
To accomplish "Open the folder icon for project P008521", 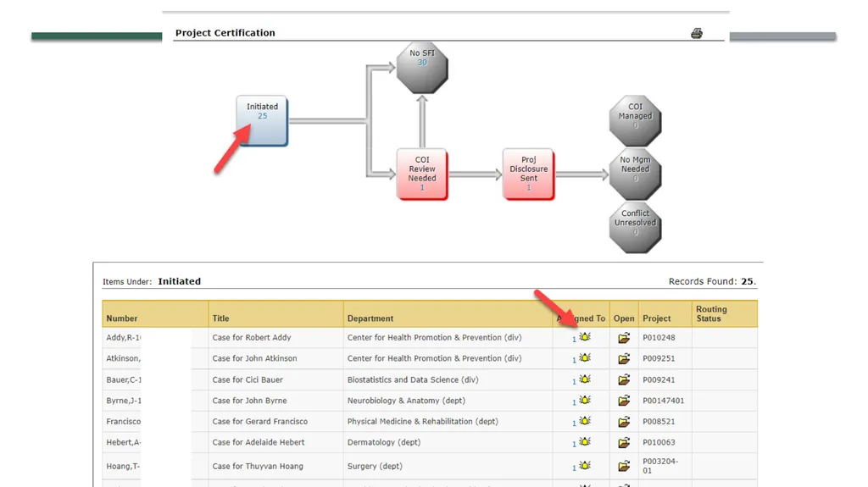I will pyautogui.click(x=624, y=422).
